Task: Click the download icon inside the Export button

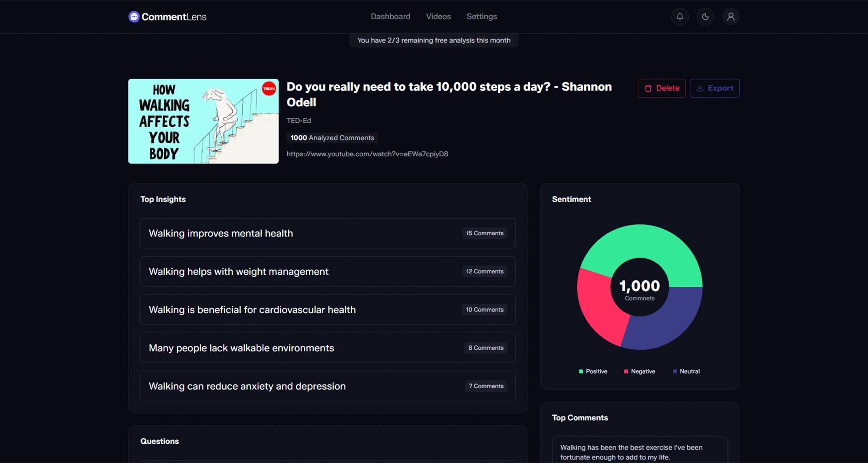Action: [x=700, y=88]
